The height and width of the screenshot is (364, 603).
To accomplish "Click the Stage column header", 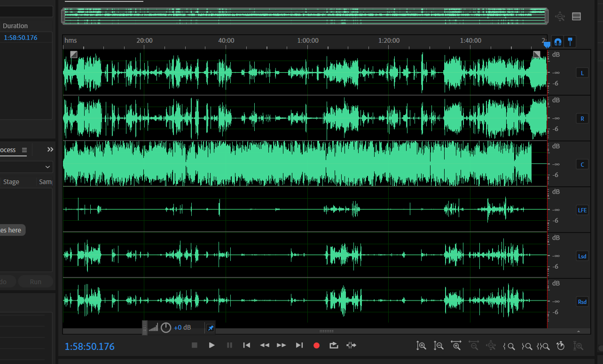I will (x=11, y=182).
